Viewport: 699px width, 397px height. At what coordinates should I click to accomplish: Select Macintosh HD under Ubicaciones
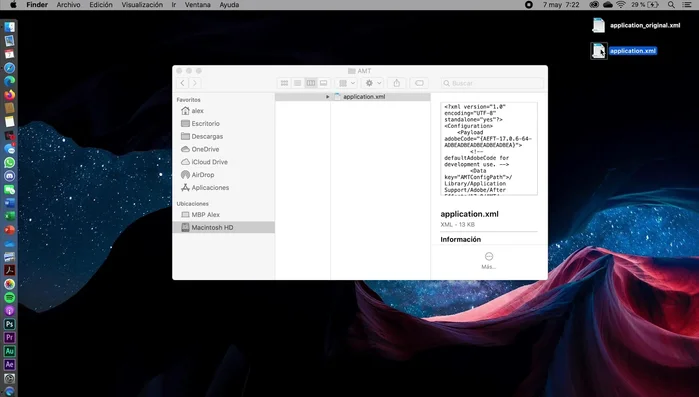click(223, 227)
